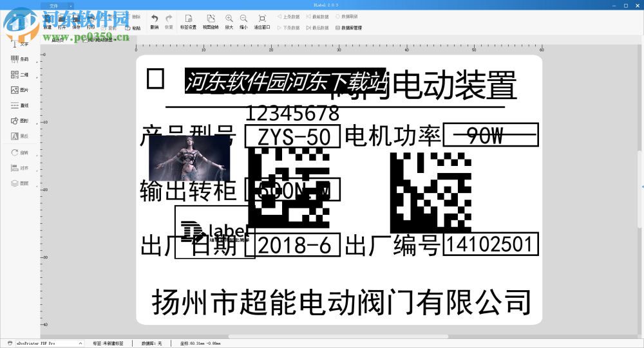This screenshot has width=644, height=348.
Task: Select the fantasy woman picture on label
Action: click(189, 158)
